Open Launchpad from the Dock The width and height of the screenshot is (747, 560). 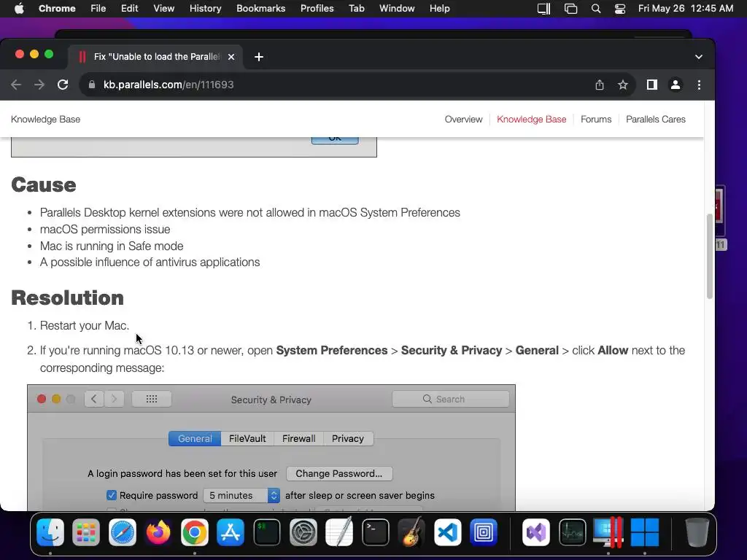click(x=86, y=532)
